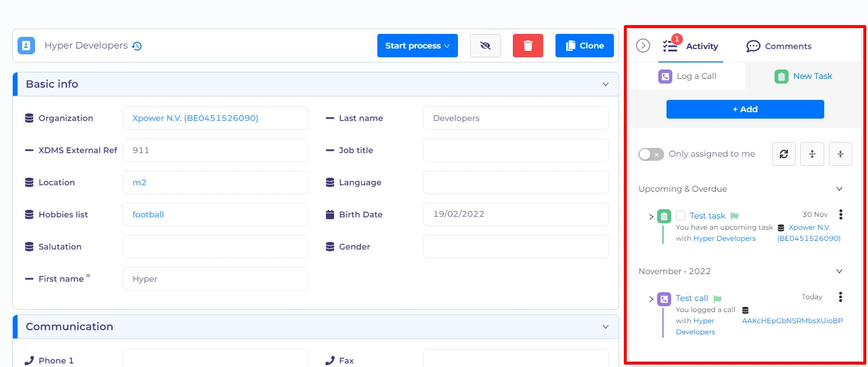The height and width of the screenshot is (367, 868).
Task: Open the Start process dropdown
Action: [x=418, y=46]
